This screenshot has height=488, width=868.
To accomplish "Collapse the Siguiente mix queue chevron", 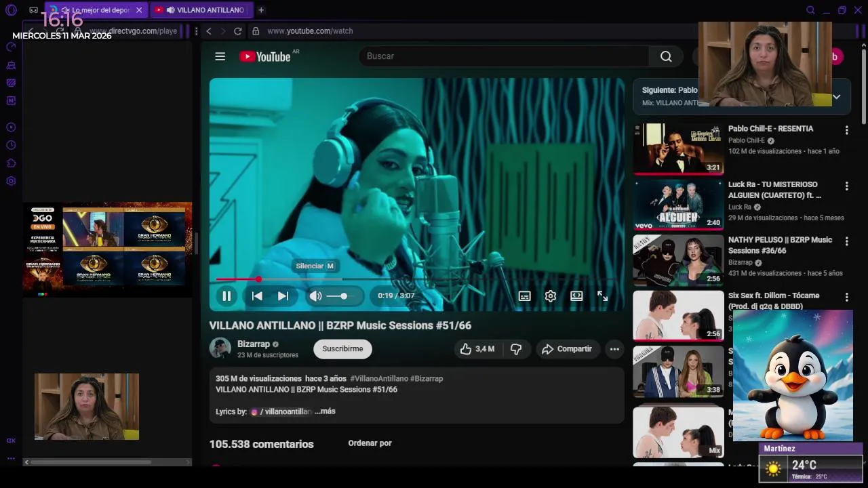I will click(836, 97).
